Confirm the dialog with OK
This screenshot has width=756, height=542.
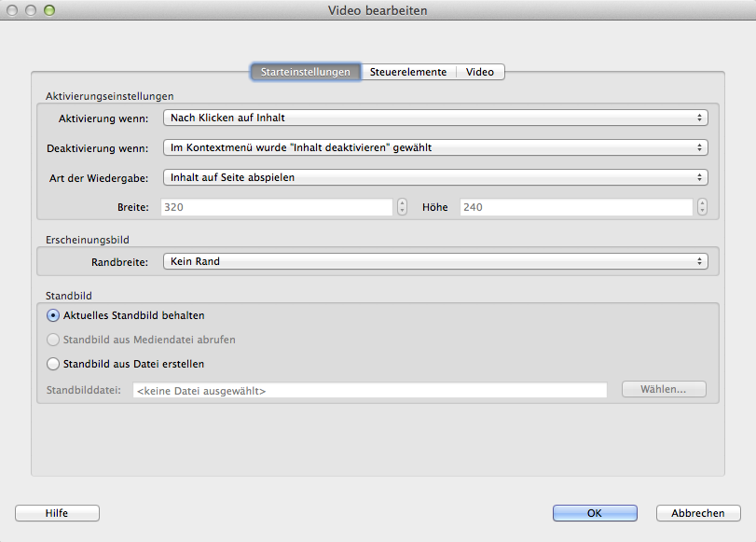coord(595,513)
